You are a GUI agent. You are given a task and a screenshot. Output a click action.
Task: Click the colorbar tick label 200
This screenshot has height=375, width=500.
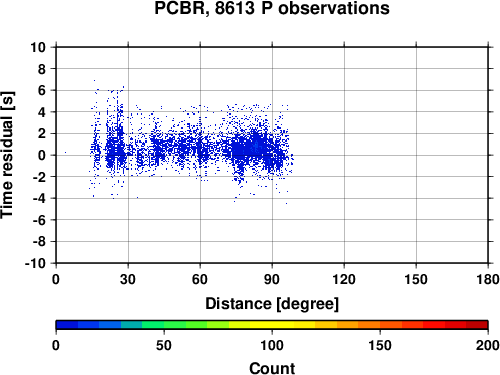(488, 345)
